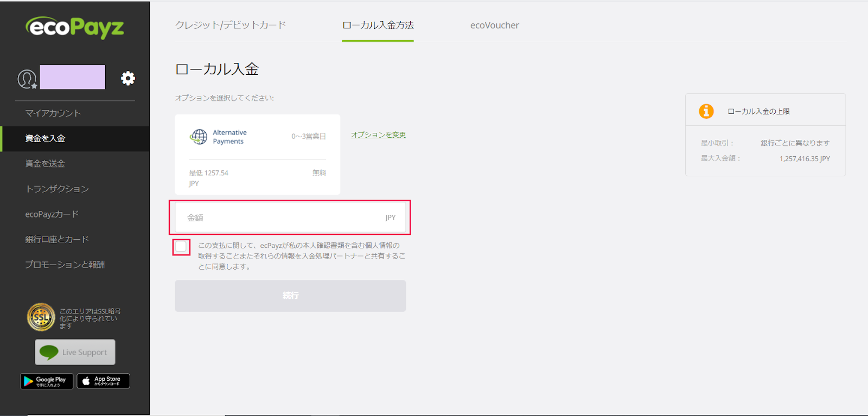Image resolution: width=868 pixels, height=416 pixels.
Task: Click the このエリアはSSL暗号化 text
Action: (x=90, y=318)
